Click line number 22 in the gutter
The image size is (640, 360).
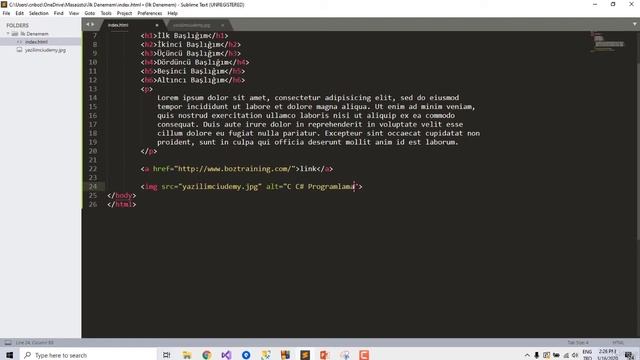(x=93, y=169)
